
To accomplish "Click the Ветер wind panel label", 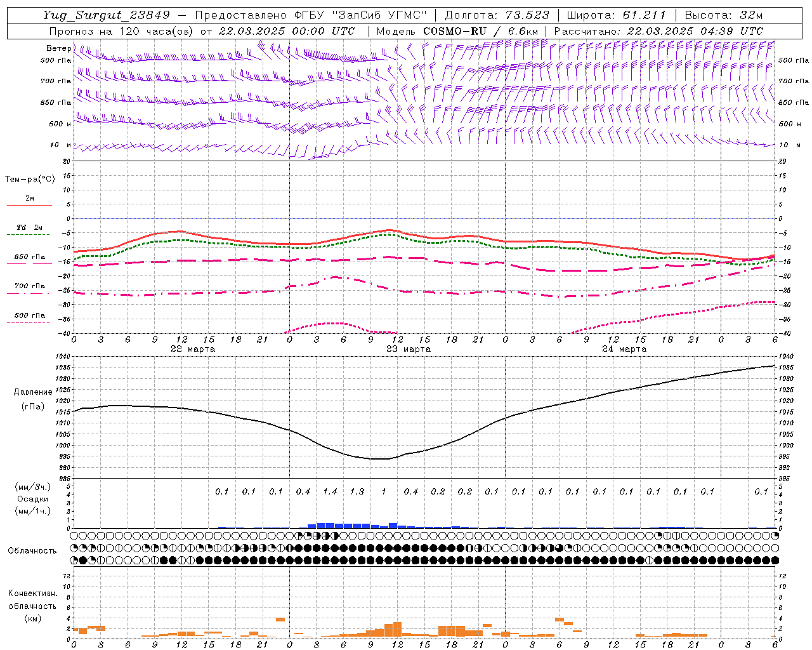I will coord(58,48).
